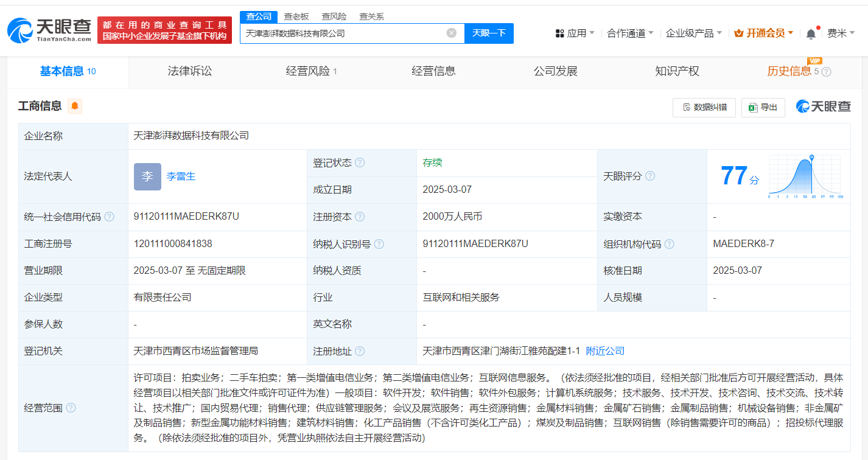Open the 企业级产品 dropdown

pos(693,33)
